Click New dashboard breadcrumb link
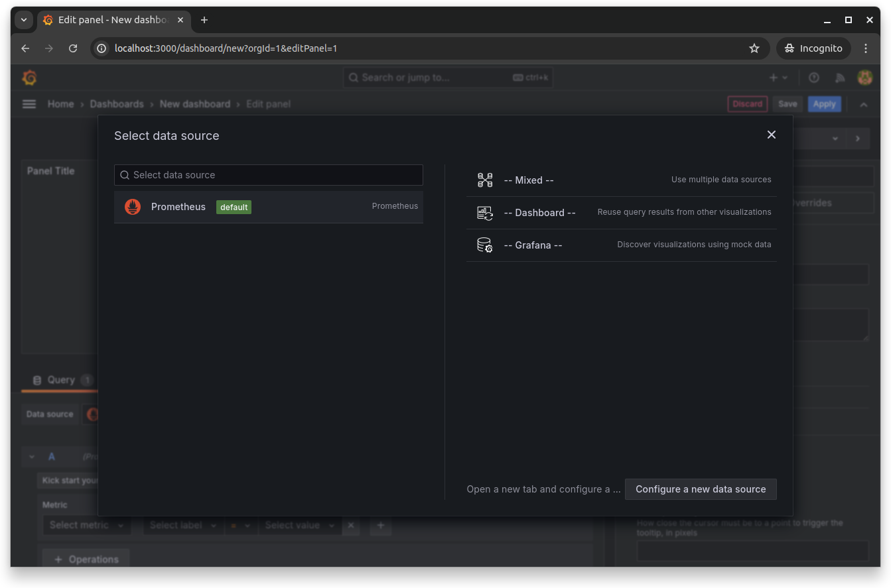891x588 pixels. pyautogui.click(x=195, y=104)
